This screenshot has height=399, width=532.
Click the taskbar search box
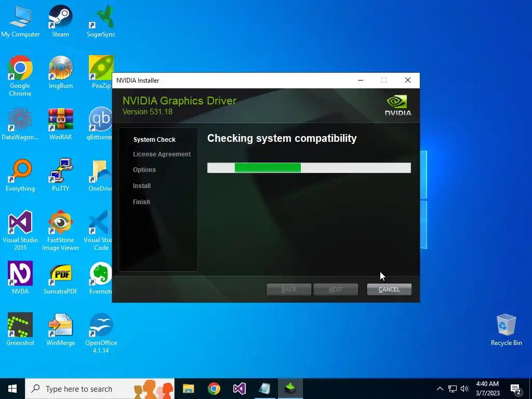100,389
